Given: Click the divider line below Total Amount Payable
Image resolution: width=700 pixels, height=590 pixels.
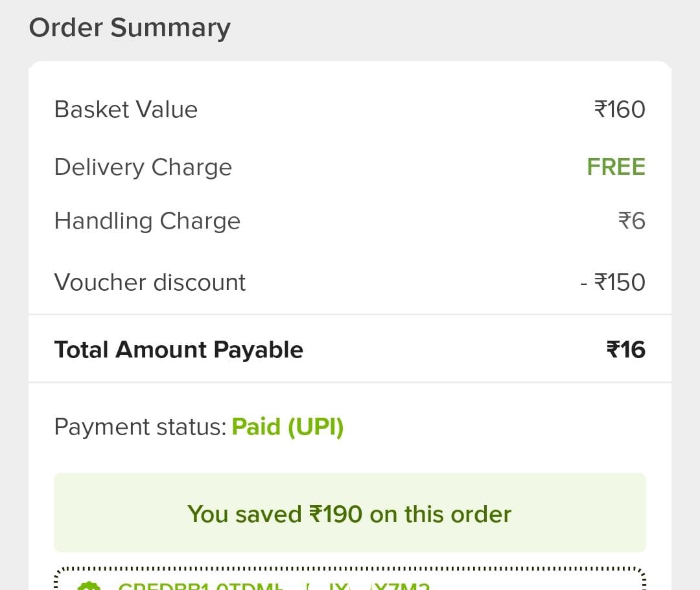Looking at the screenshot, I should [x=349, y=383].
